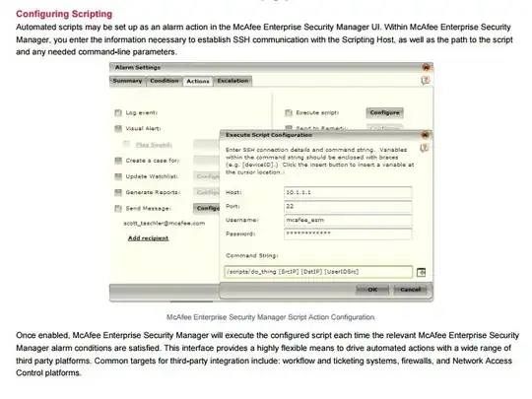Toggle the Execute script checkbox
Viewport: 532px width, 399px height.
point(289,112)
